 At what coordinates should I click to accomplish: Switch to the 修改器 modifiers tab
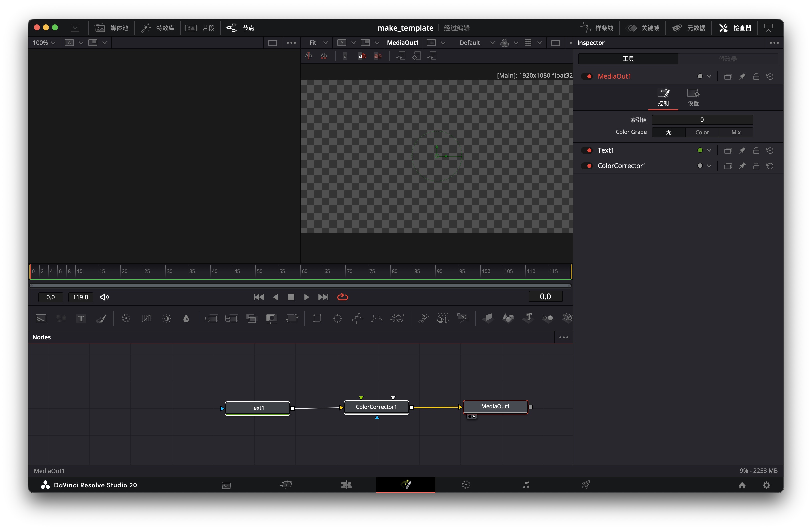pyautogui.click(x=727, y=59)
